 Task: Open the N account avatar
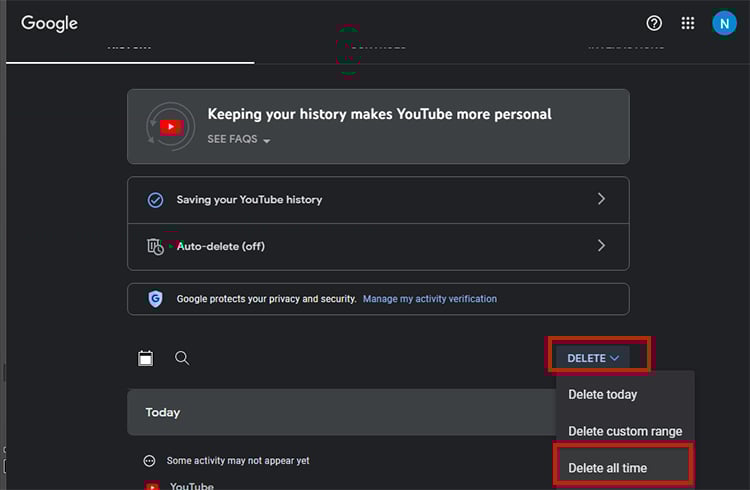point(724,23)
